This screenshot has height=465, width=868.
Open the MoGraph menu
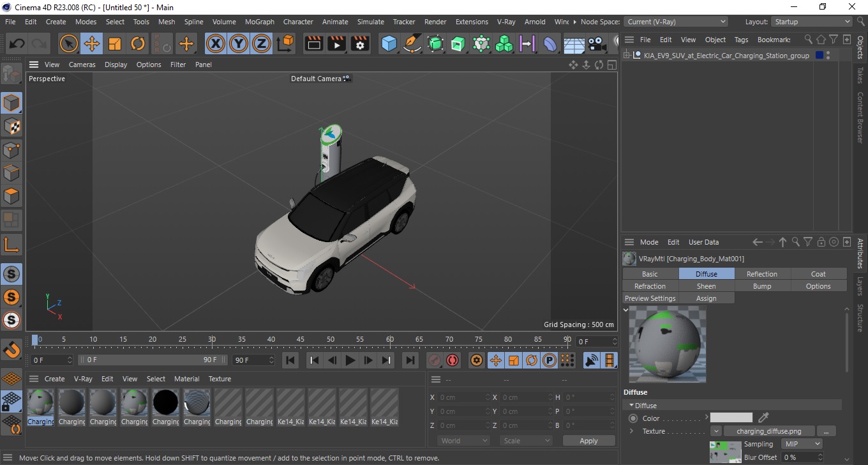pyautogui.click(x=259, y=22)
